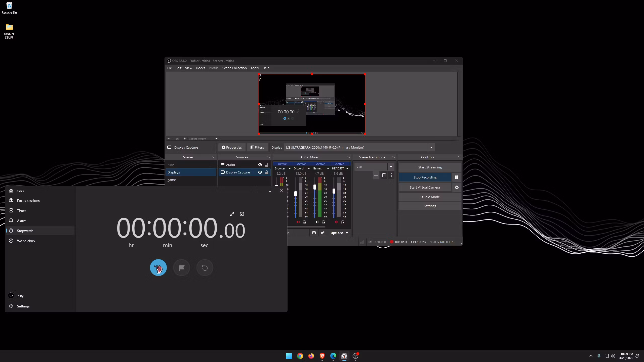644x362 pixels.
Task: Open advanced audio properties gear icon
Action: coord(323,233)
